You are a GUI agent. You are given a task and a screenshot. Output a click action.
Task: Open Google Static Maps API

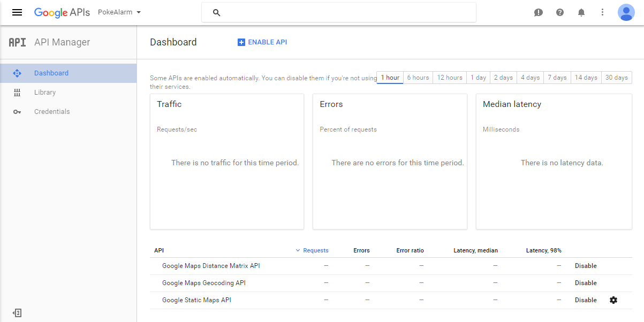coord(196,300)
